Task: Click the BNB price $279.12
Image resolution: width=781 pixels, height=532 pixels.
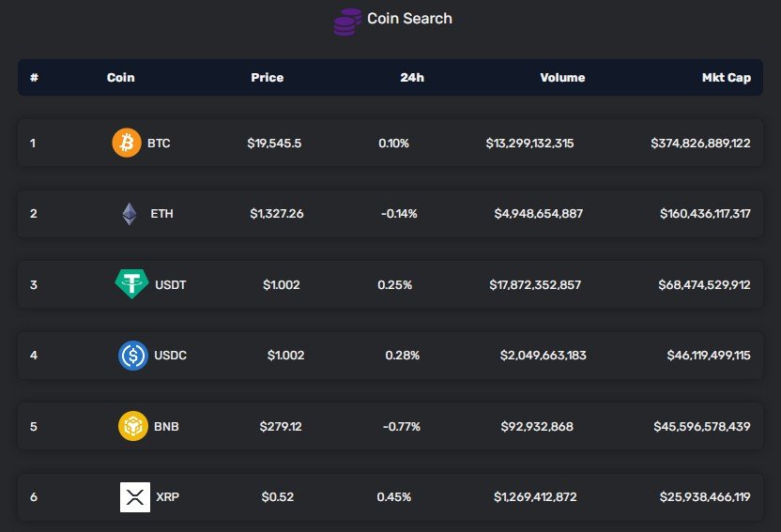Action: point(281,427)
